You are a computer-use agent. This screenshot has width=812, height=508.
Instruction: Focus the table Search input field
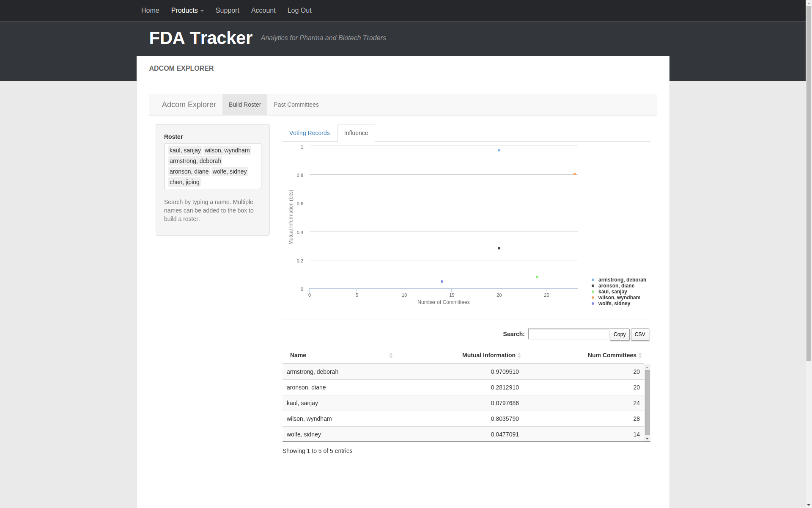click(569, 334)
